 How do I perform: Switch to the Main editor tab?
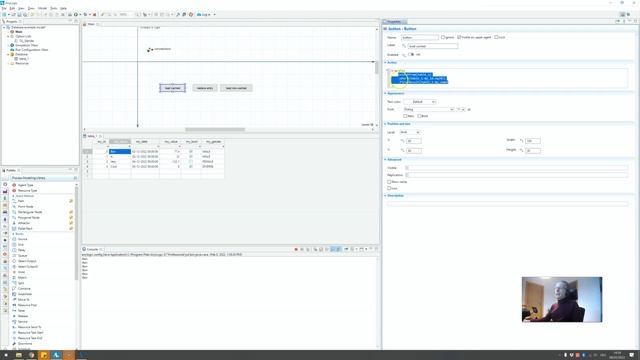pyautogui.click(x=91, y=24)
